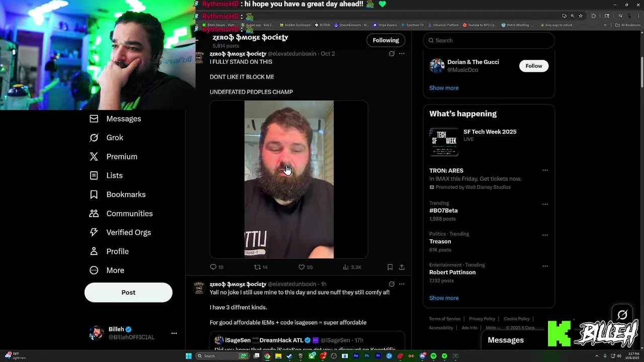Open Lists from the sidebar
The image size is (644, 362).
pos(106,175)
